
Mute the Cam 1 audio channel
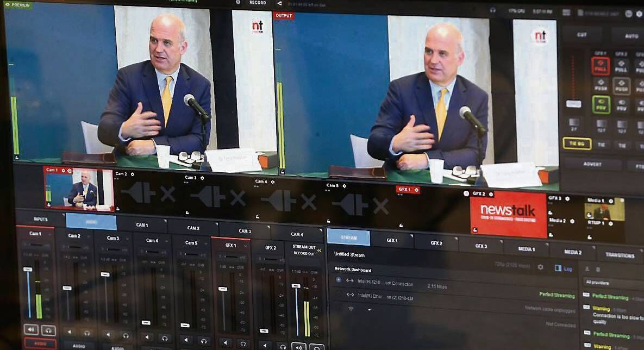click(x=31, y=329)
